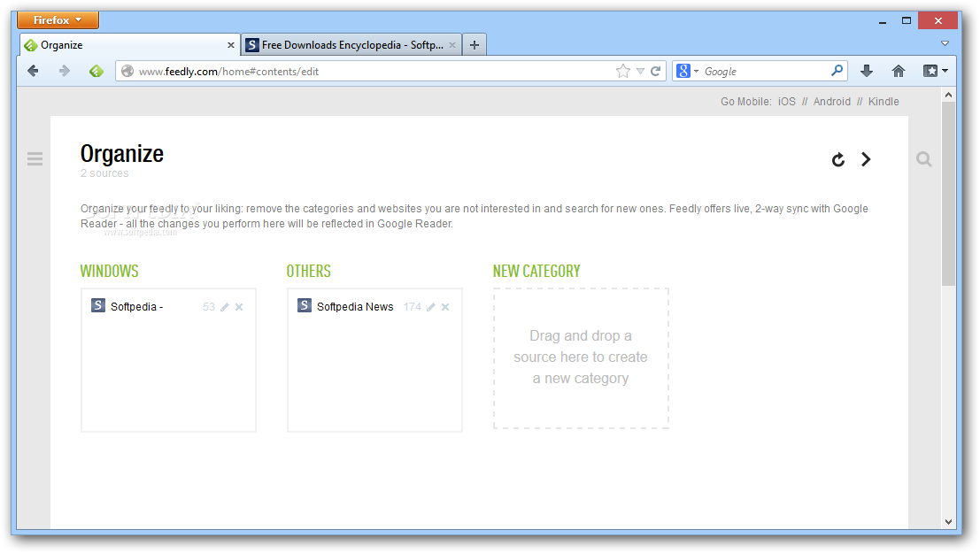Click the '2 sources' subtitle

coord(104,173)
